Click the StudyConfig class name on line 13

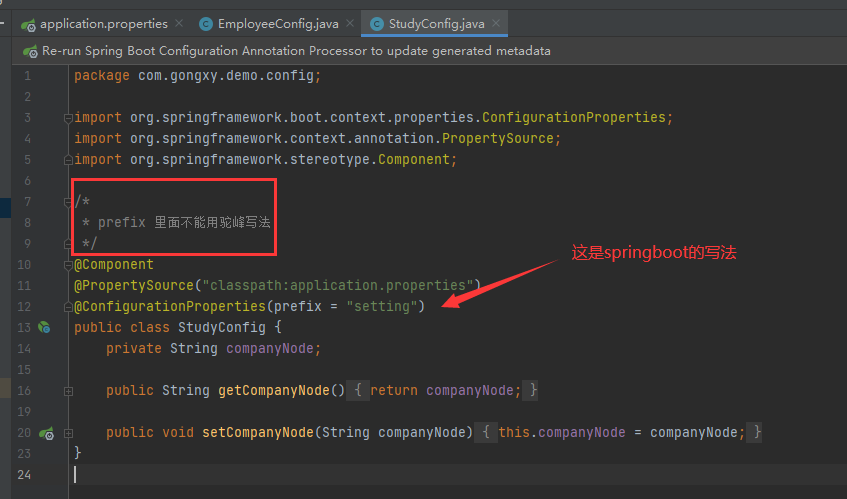coord(221,328)
